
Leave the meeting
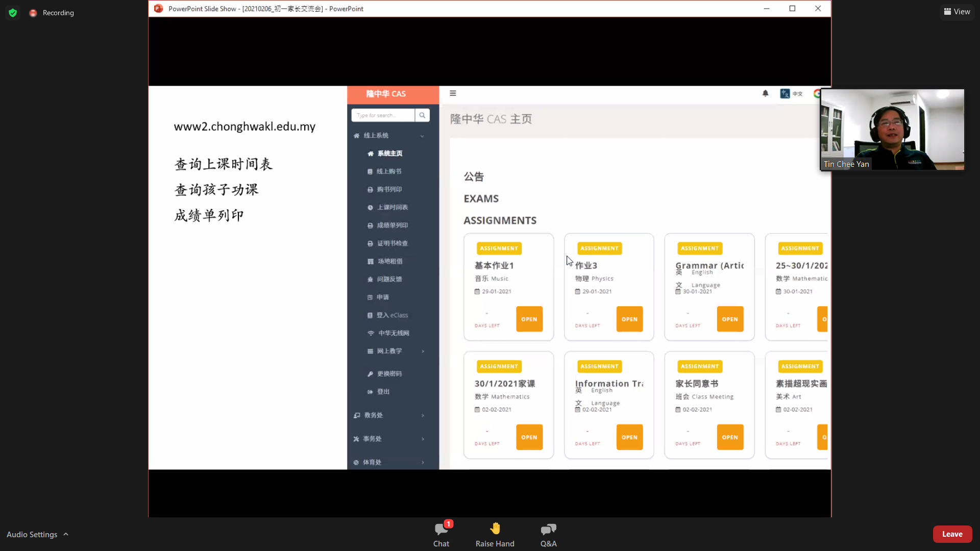point(952,534)
